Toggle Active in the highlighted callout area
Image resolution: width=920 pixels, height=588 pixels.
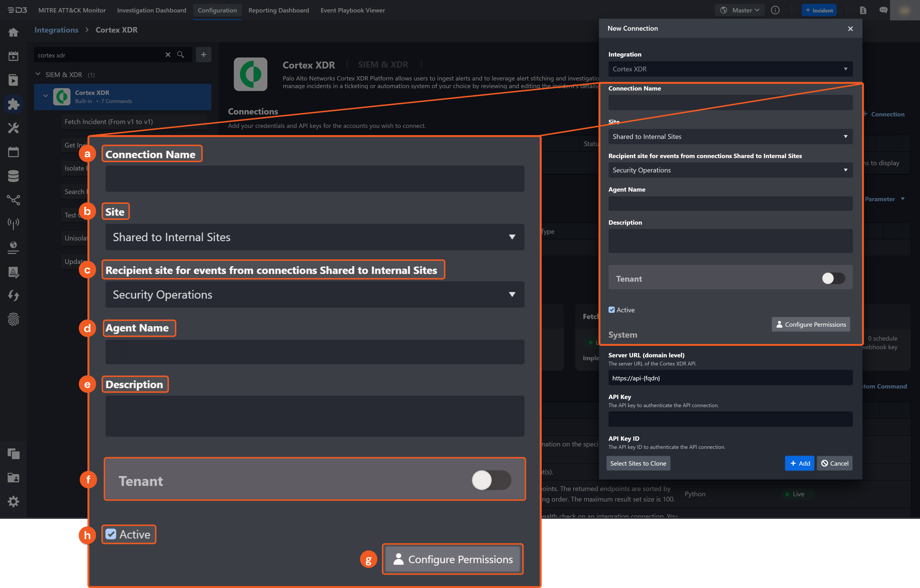111,534
